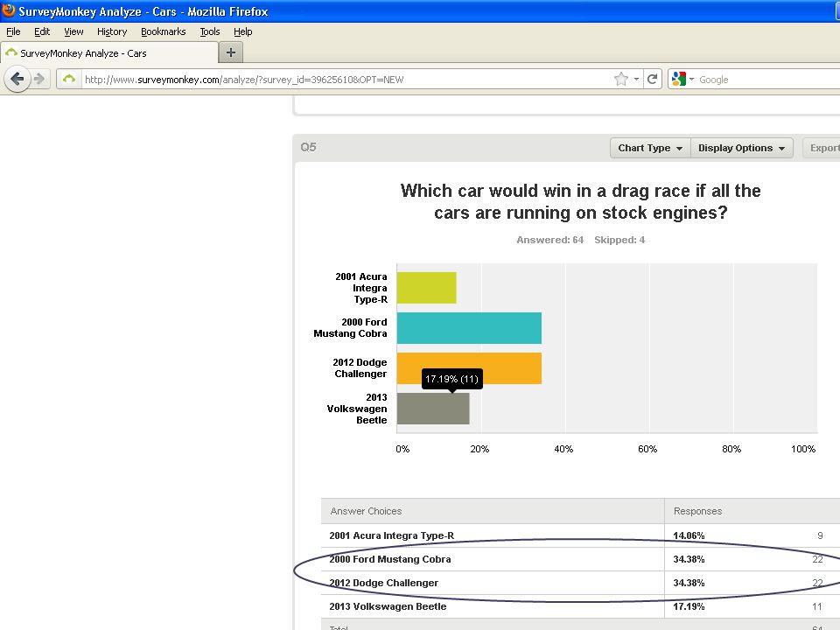Image resolution: width=840 pixels, height=630 pixels.
Task: Click the address bar URL field
Action: tap(348, 80)
